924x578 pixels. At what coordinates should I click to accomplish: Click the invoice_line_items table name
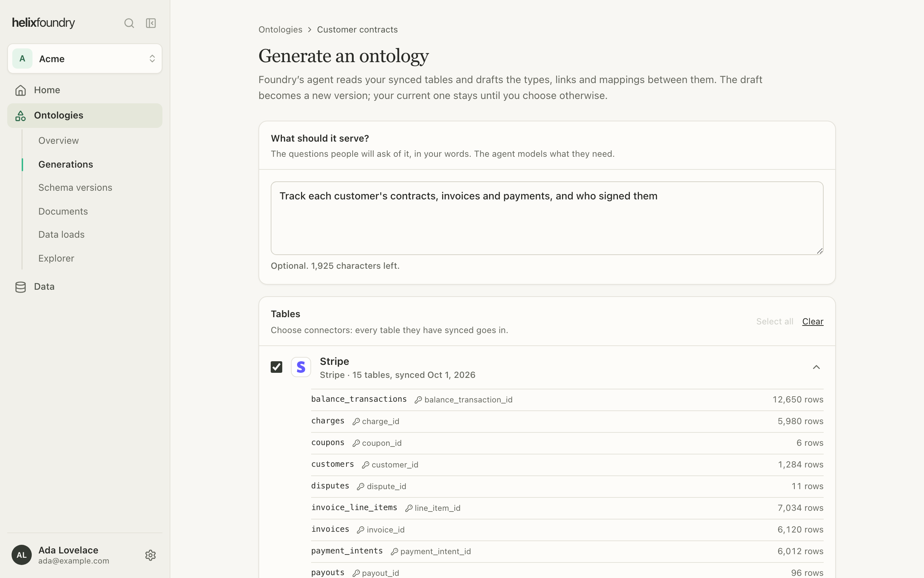354,508
